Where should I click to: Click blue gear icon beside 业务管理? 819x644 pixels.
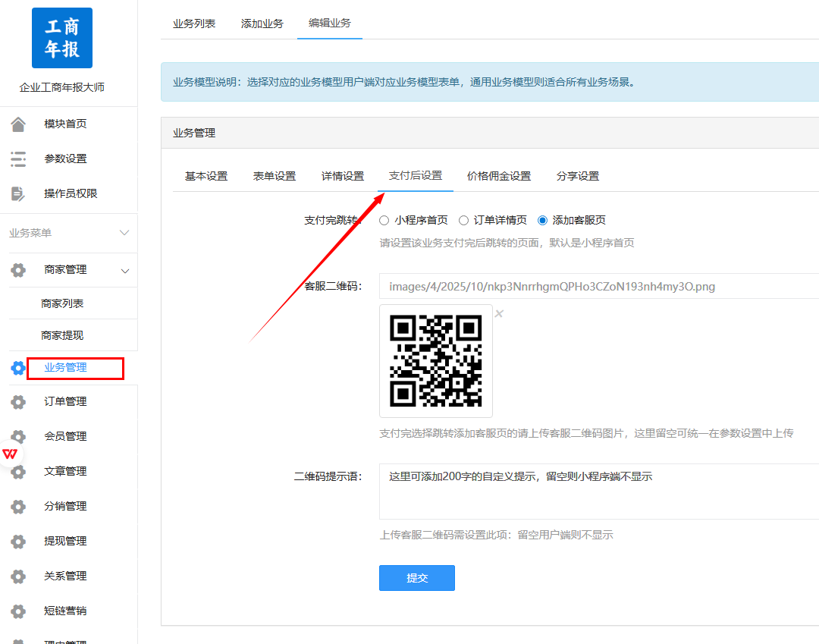tap(18, 368)
